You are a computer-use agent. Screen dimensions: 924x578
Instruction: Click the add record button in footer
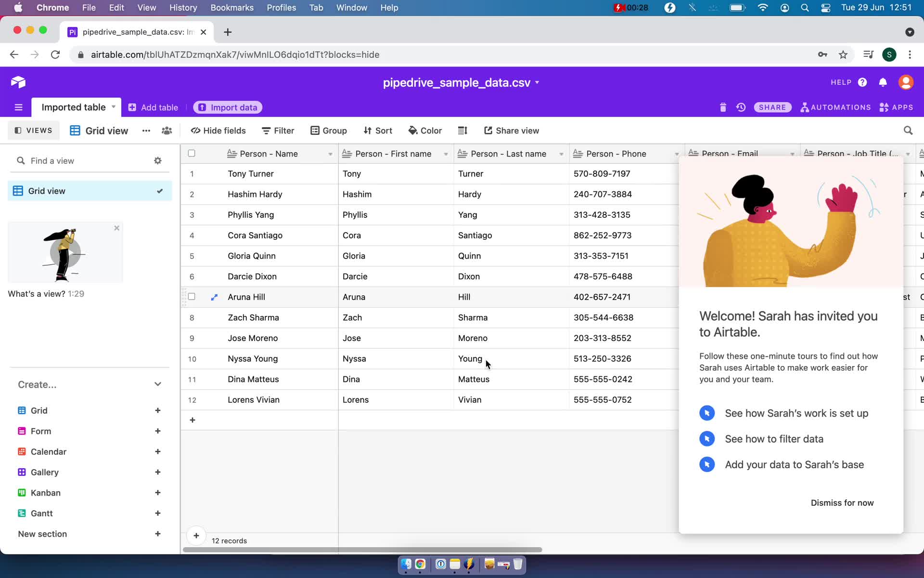(x=196, y=536)
